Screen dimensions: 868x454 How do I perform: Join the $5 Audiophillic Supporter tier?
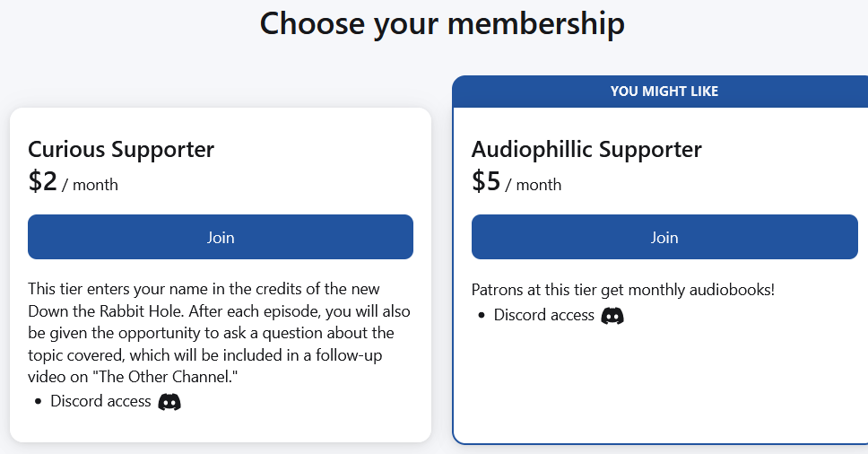pyautogui.click(x=664, y=237)
